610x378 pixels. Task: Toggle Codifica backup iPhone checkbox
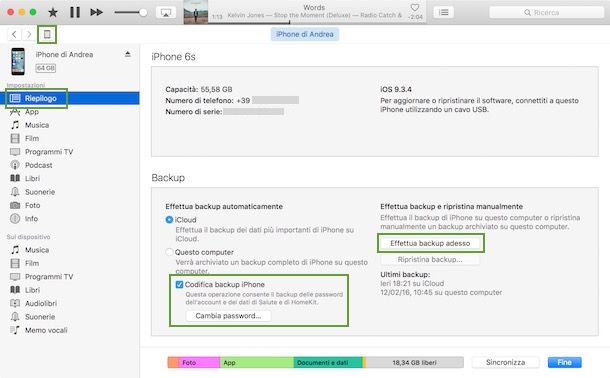click(179, 284)
